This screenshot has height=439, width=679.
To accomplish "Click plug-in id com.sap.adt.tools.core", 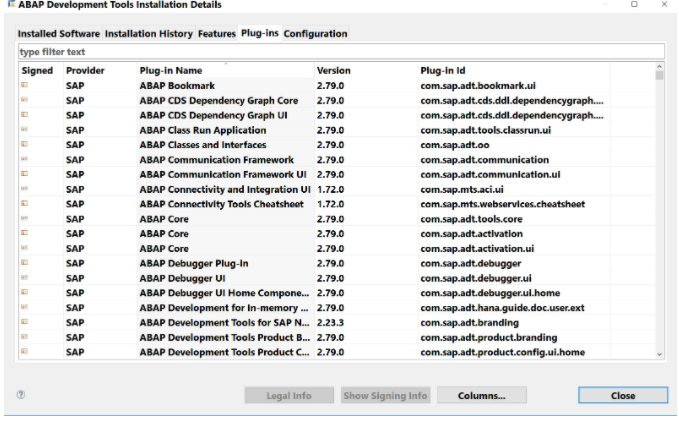I will [471, 219].
